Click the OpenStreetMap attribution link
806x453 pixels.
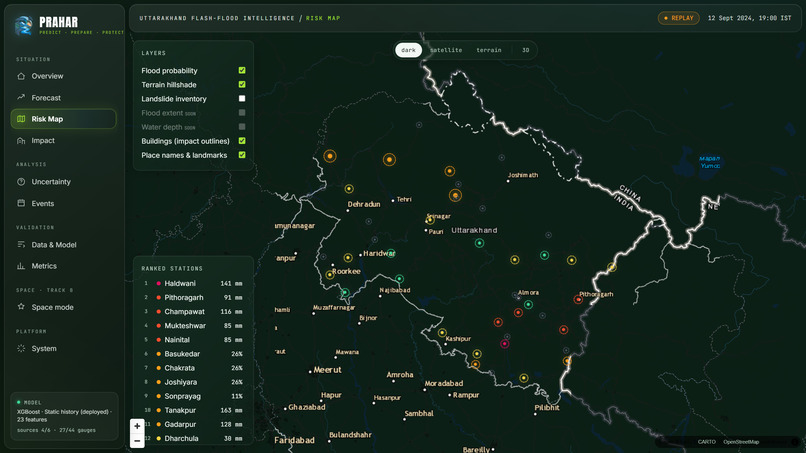[741, 442]
